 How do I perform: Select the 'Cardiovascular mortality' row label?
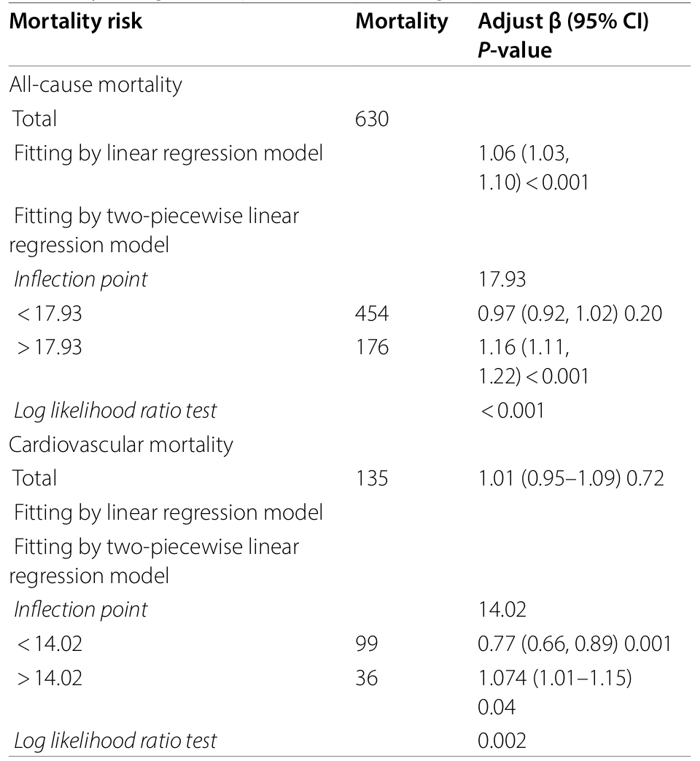tap(121, 444)
